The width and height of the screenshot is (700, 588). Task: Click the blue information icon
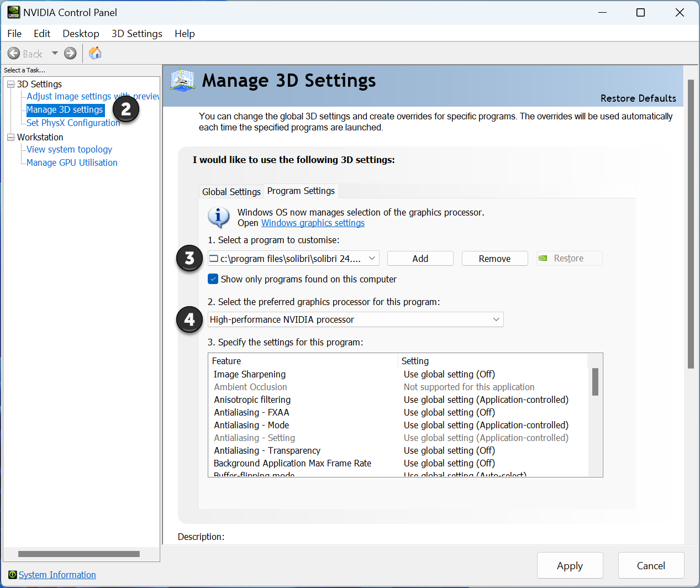tap(219, 218)
